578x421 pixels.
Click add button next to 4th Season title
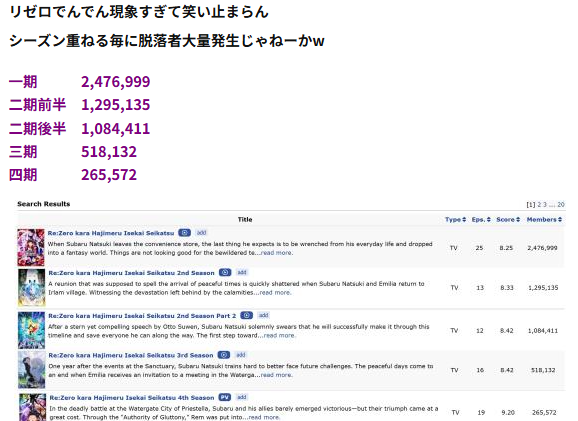pos(241,397)
